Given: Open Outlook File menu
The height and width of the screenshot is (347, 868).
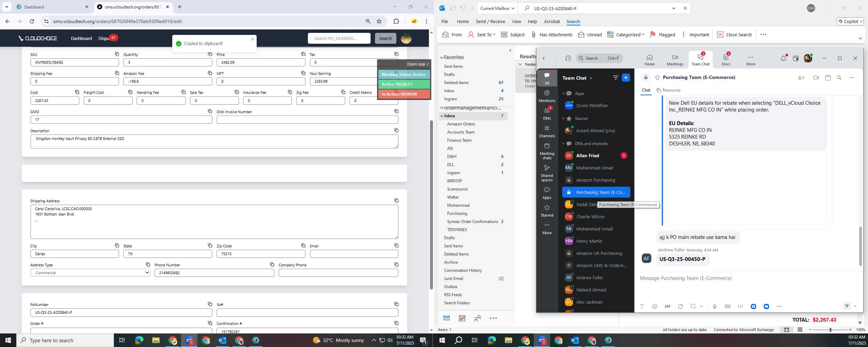Looking at the screenshot, I should [444, 21].
